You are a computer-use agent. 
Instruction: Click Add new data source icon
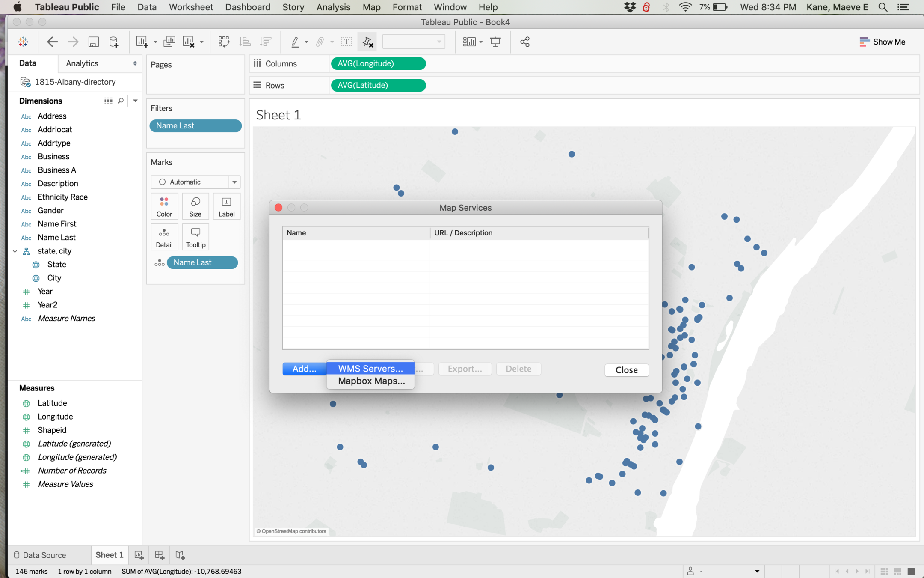tap(114, 42)
